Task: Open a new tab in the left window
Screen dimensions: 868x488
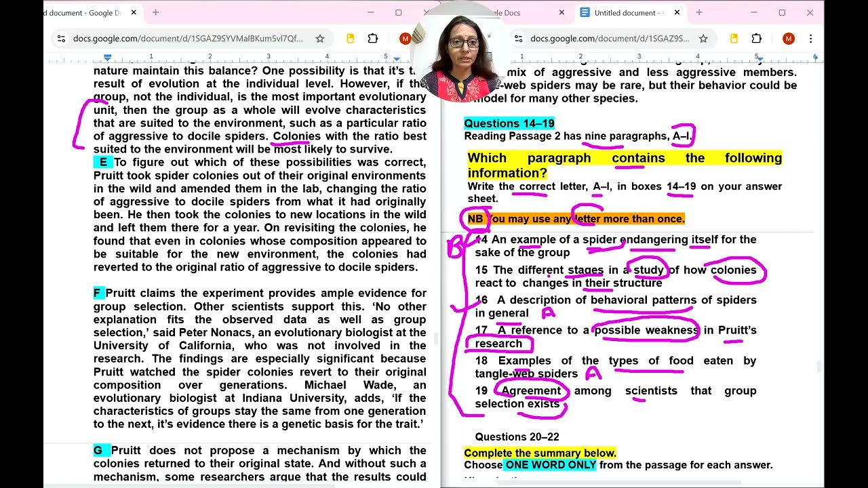Action: (155, 12)
